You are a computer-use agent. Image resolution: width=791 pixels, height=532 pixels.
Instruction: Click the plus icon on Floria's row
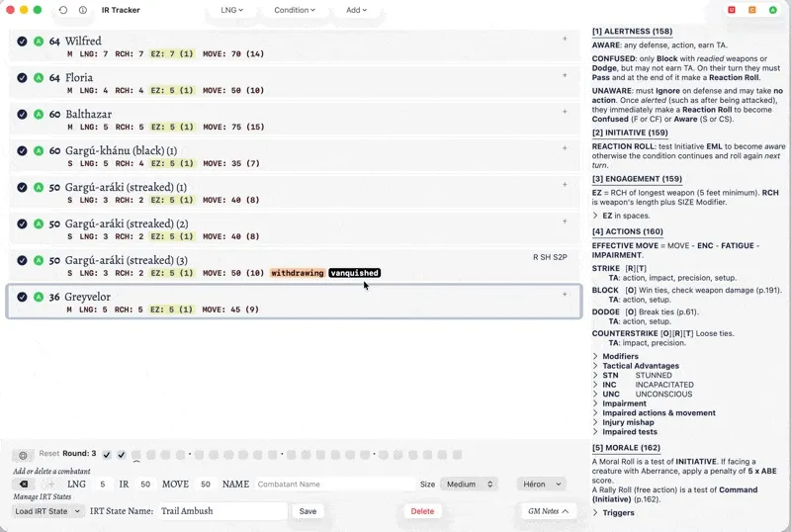tap(565, 75)
